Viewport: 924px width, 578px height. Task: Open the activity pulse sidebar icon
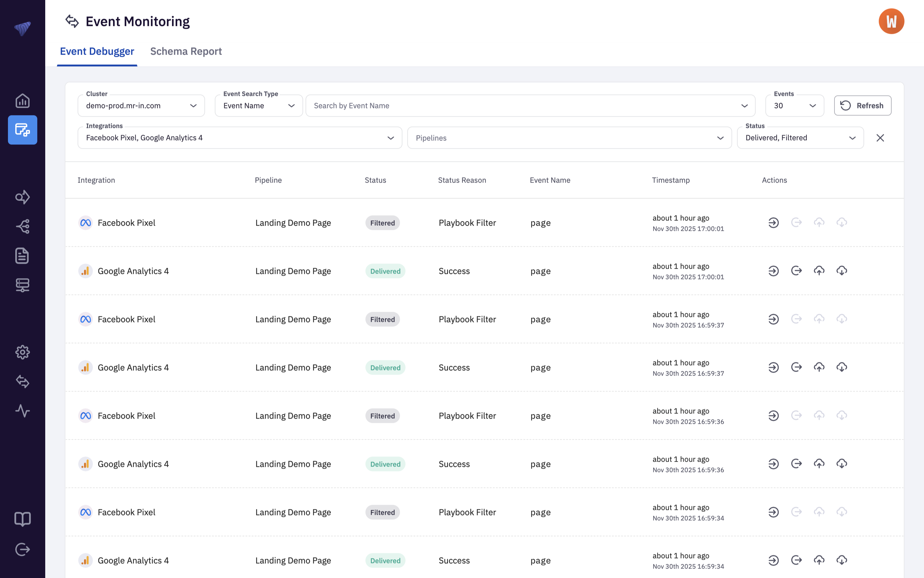click(22, 411)
